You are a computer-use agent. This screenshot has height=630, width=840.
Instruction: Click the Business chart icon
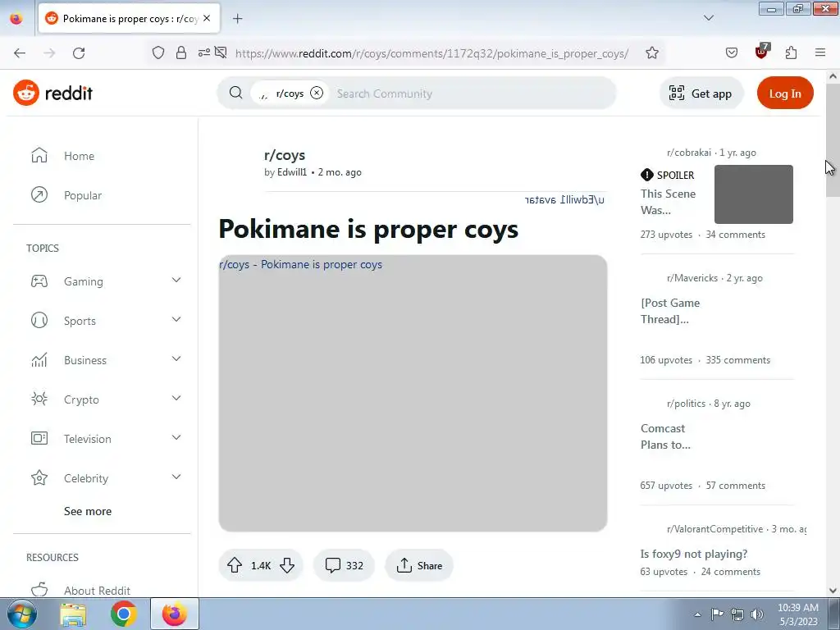(39, 359)
